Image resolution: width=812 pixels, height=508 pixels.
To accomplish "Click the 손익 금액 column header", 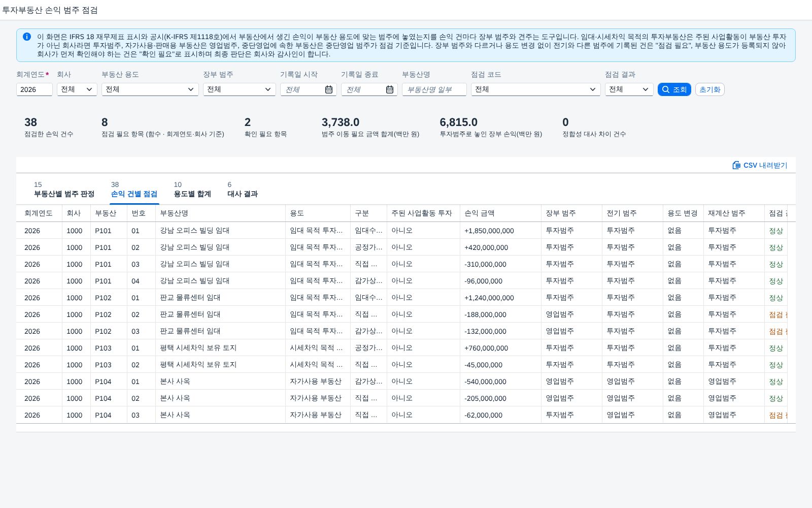I will pos(500,213).
